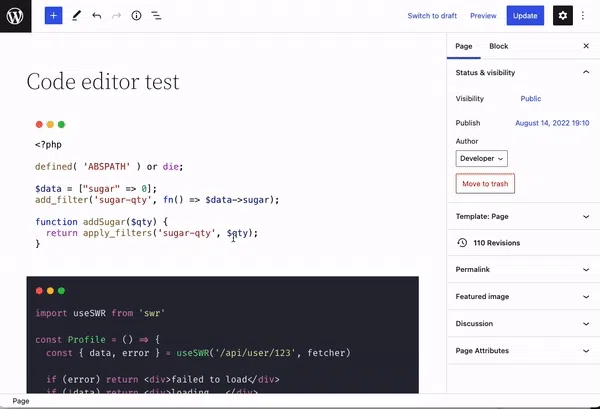Expand the Permalink section
The width and height of the screenshot is (600, 409).
click(x=523, y=269)
